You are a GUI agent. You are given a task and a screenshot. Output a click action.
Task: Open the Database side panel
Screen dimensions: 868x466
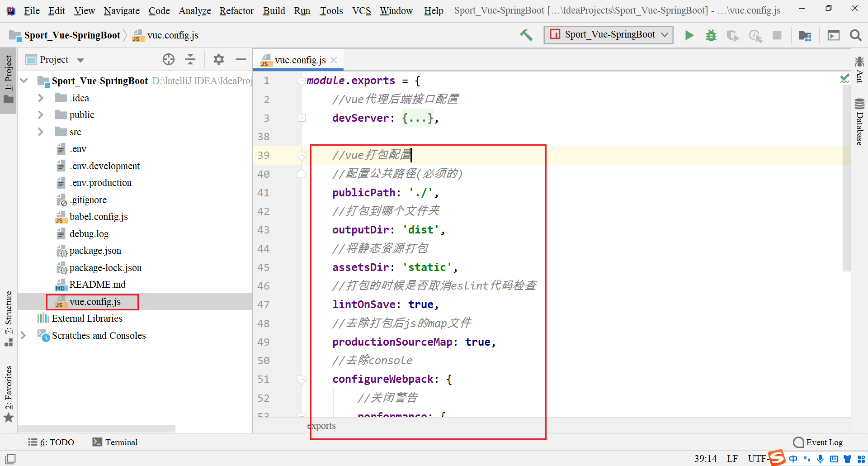pyautogui.click(x=859, y=121)
